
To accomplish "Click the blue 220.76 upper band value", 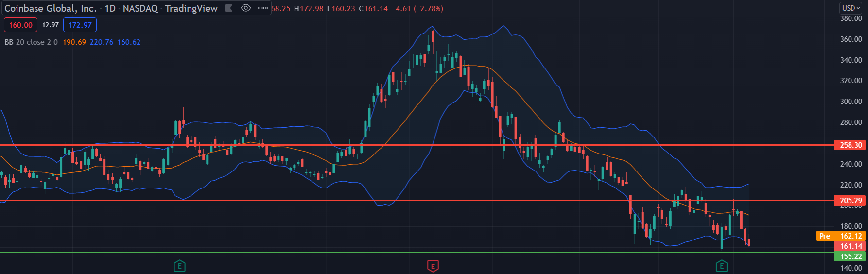I will [102, 42].
